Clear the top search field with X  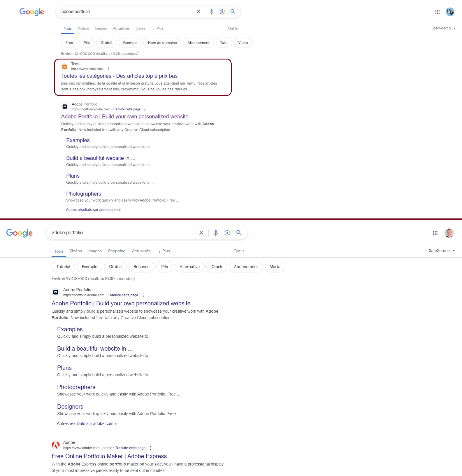198,12
